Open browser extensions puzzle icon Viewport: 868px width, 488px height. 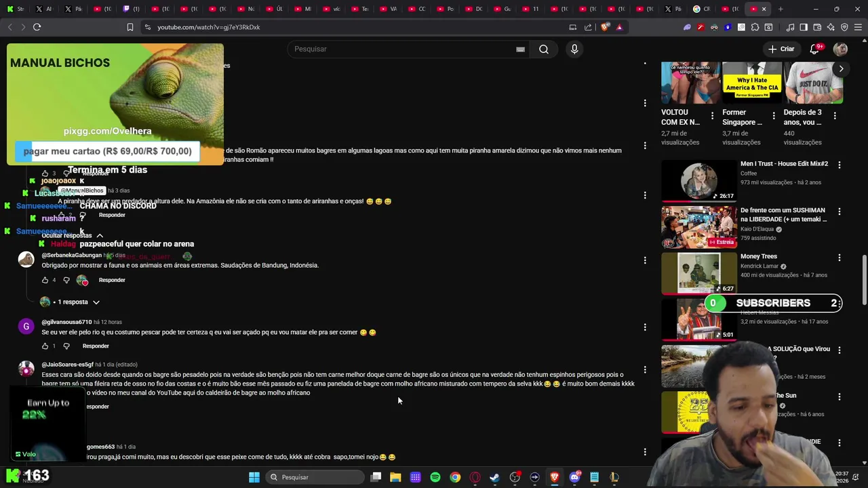coord(755,27)
